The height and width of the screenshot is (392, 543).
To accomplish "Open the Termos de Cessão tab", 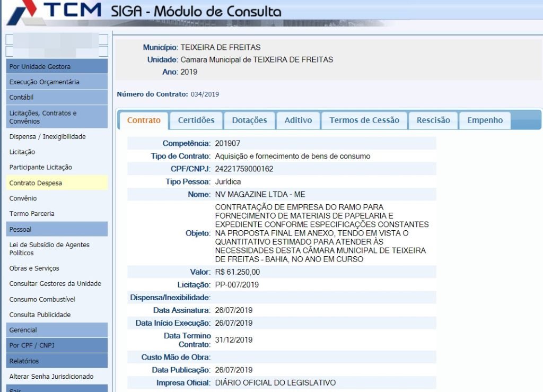I will point(364,120).
